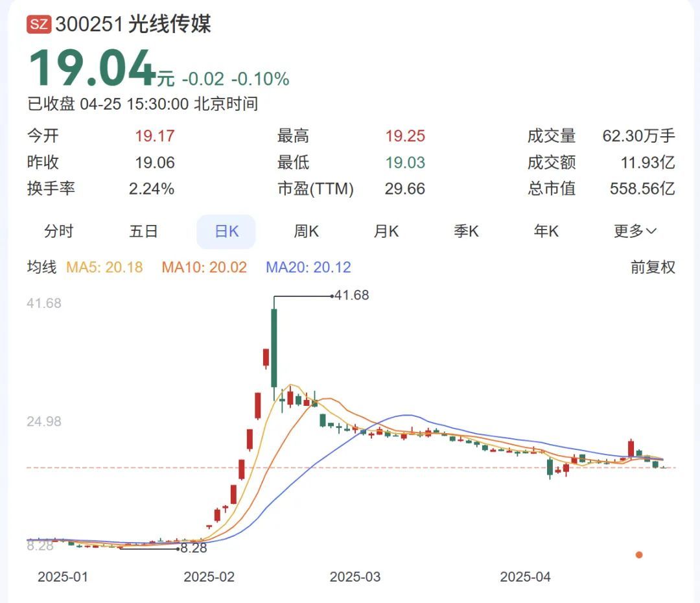Click the 41.68 y-axis price label
This screenshot has width=700, height=603.
(44, 303)
